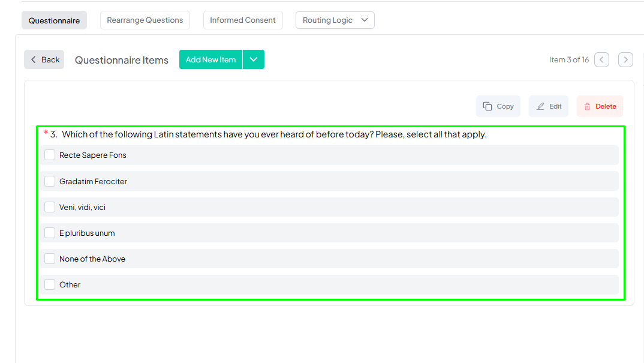Image resolution: width=644 pixels, height=363 pixels.
Task: Open the Questionnaire tab
Action: pos(54,20)
